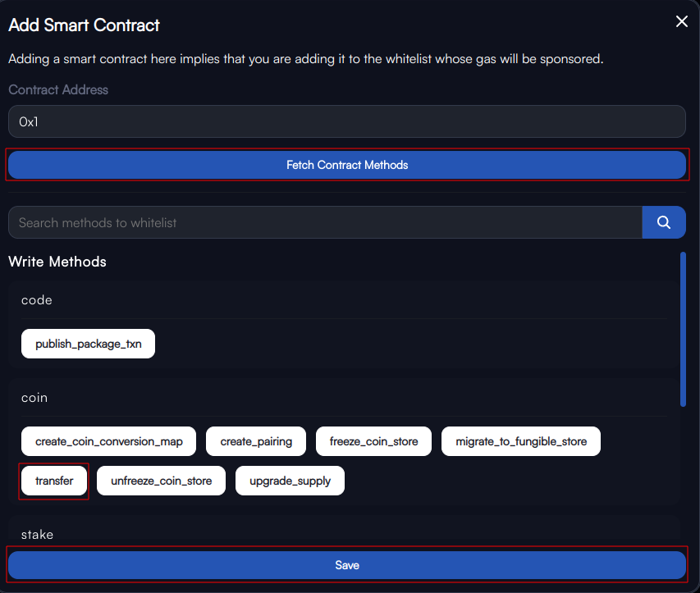Save the smart contract whitelist
This screenshot has width=700, height=593.
(x=347, y=565)
